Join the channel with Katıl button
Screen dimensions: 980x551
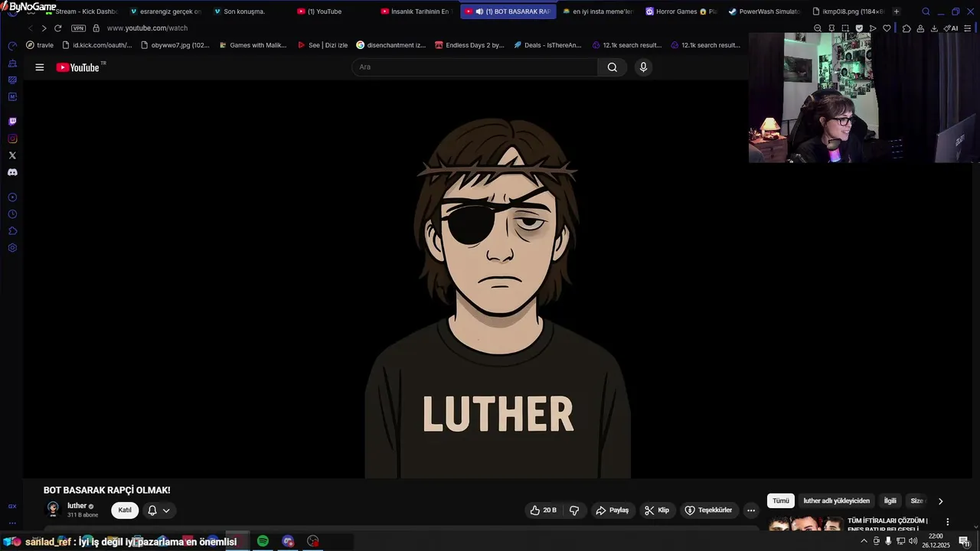click(x=125, y=510)
